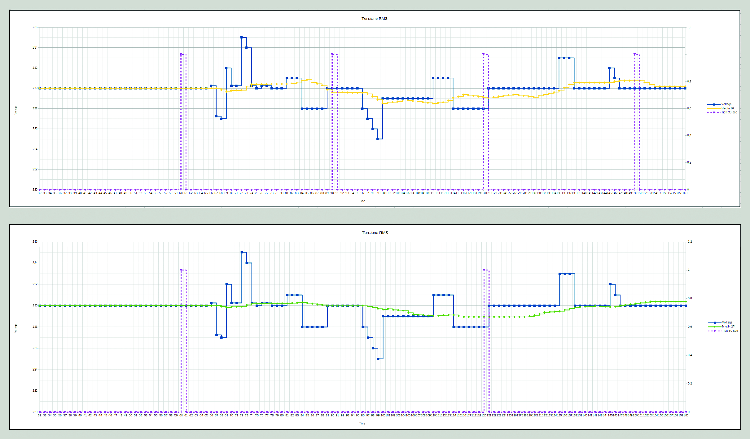Click second purple dashed spike in top chart

[333, 53]
